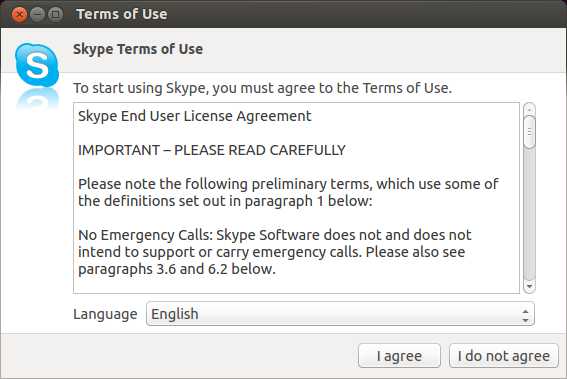The width and height of the screenshot is (567, 379).
Task: Click the empty scrollbar track below thumb
Action: 529,214
